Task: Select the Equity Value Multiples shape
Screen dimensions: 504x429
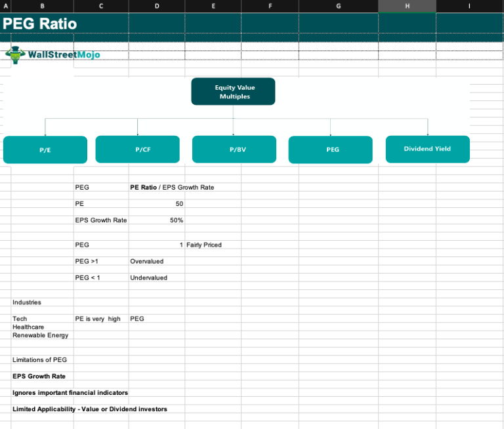Action: 233,92
